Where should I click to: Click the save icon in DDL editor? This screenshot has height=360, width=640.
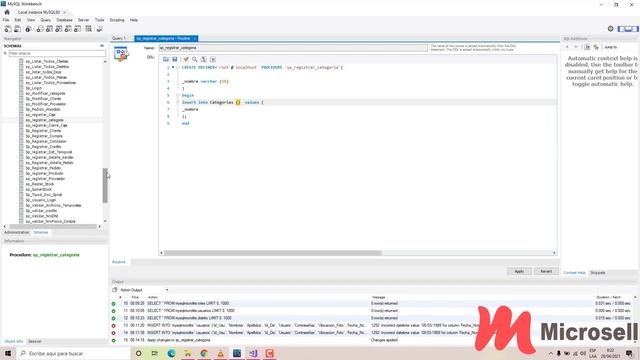pos(175,59)
